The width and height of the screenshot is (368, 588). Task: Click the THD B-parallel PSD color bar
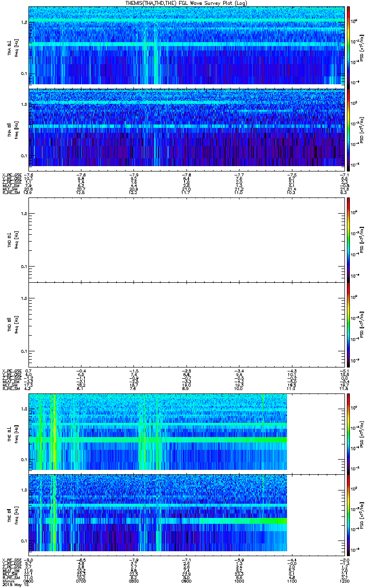pyautogui.click(x=348, y=324)
